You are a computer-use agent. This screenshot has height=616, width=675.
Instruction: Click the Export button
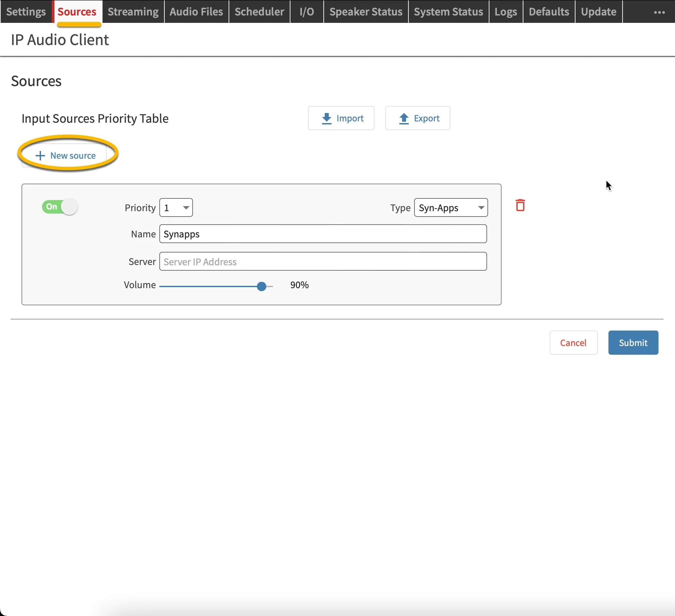pyautogui.click(x=418, y=118)
